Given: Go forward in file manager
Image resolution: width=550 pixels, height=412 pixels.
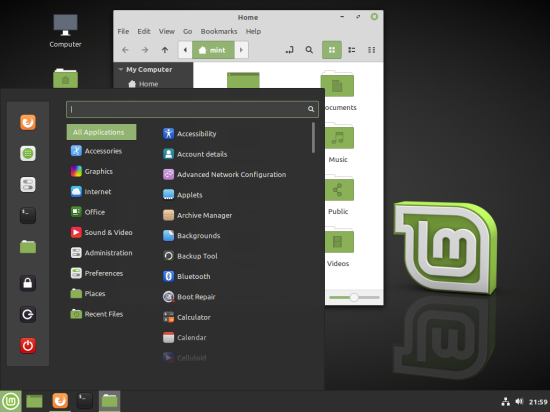Looking at the screenshot, I should point(145,50).
